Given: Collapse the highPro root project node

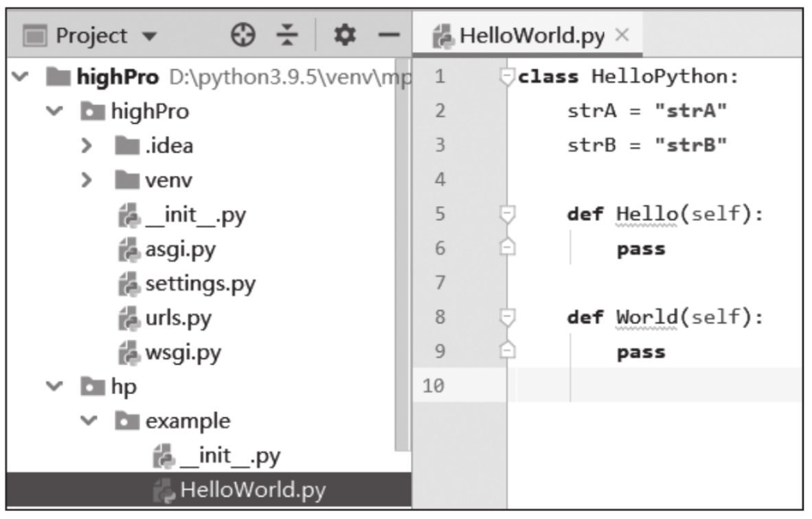Looking at the screenshot, I should (19, 76).
